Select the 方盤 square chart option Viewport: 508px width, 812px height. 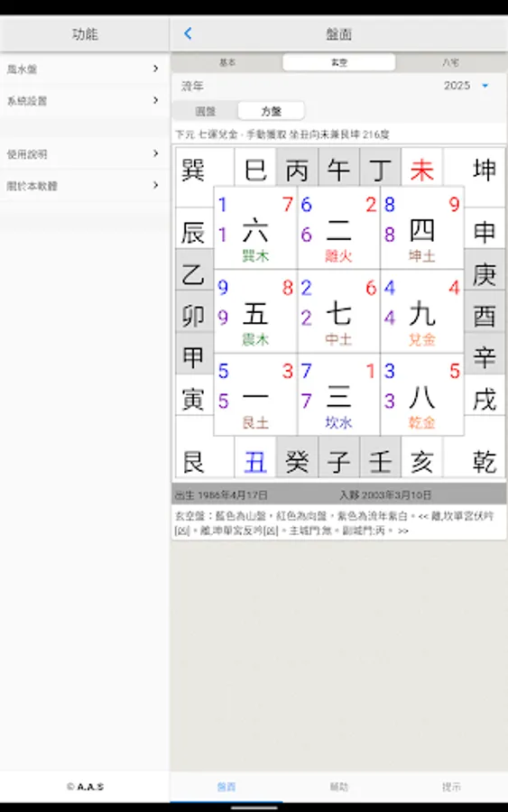point(272,111)
